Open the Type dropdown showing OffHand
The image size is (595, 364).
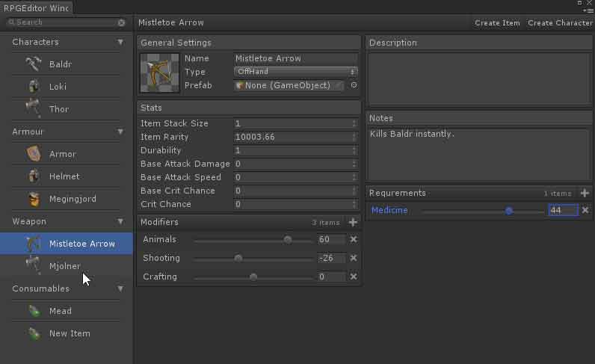[295, 71]
